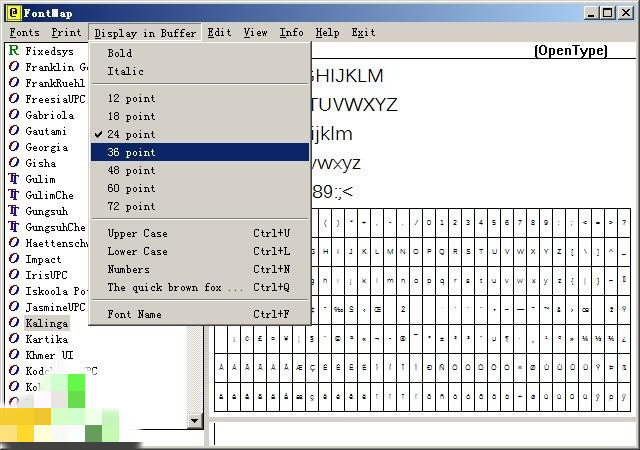Select Khmer UI in the font list
This screenshot has width=640, height=450.
click(x=49, y=355)
